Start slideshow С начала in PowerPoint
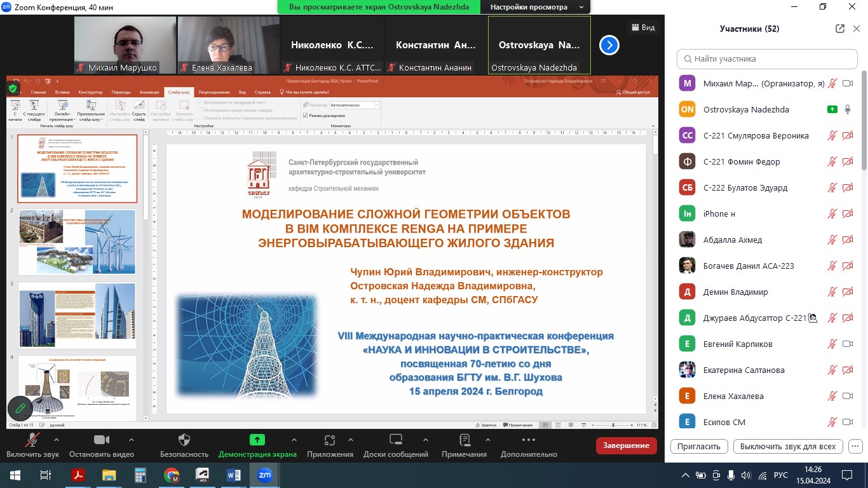The image size is (868, 488). pos(15,111)
